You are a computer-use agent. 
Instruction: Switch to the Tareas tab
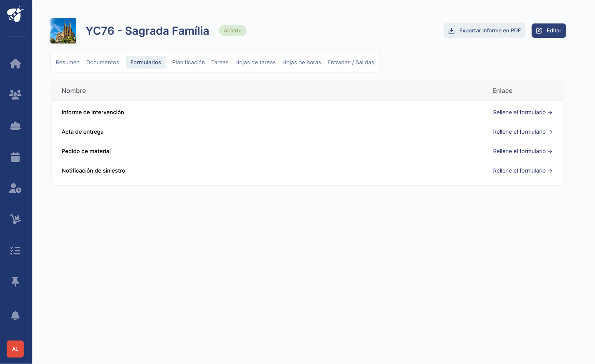point(220,62)
